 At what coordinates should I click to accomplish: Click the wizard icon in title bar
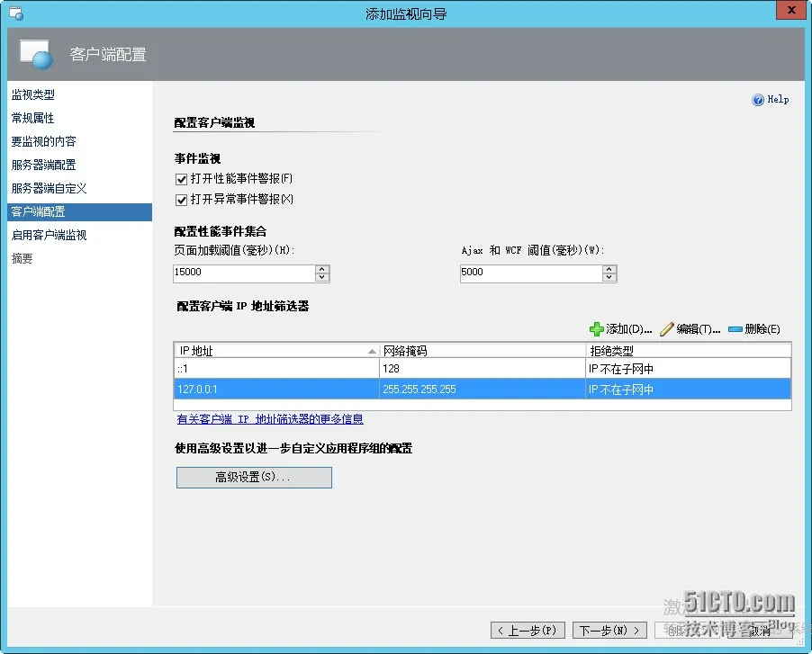click(16, 14)
